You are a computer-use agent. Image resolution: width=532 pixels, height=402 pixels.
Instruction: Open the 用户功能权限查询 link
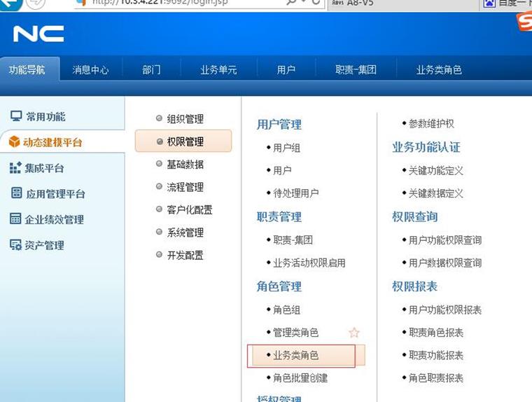445,240
